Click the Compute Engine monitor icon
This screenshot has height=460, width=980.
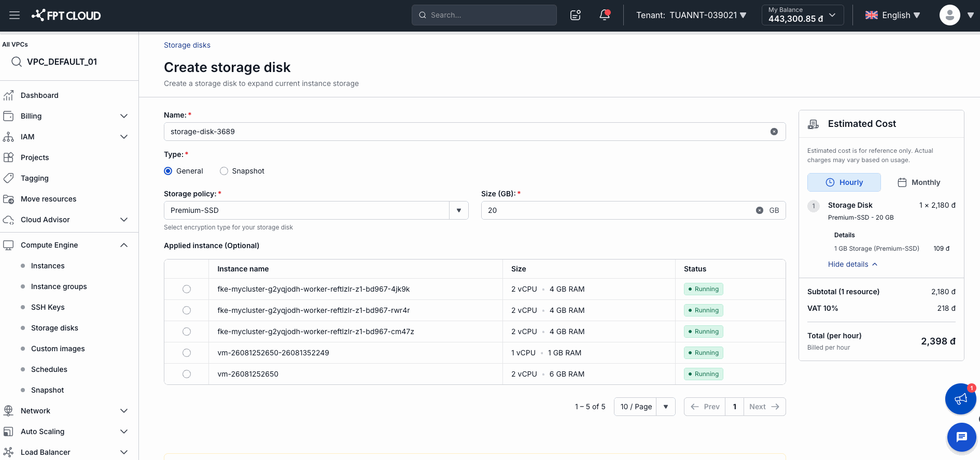pyautogui.click(x=8, y=245)
